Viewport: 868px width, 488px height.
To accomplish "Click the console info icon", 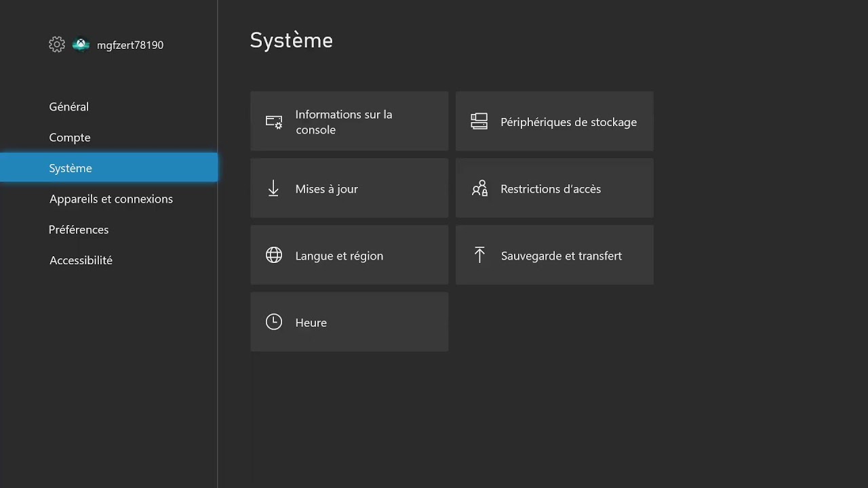I will [274, 122].
